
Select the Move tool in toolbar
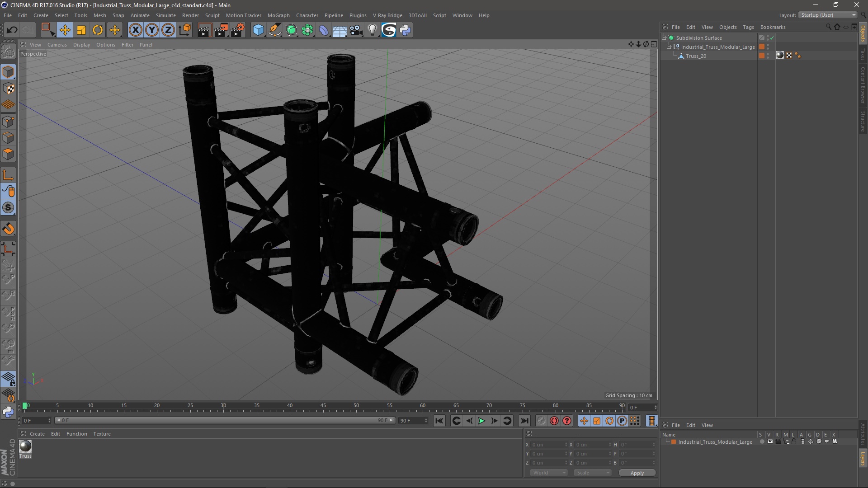pos(65,30)
